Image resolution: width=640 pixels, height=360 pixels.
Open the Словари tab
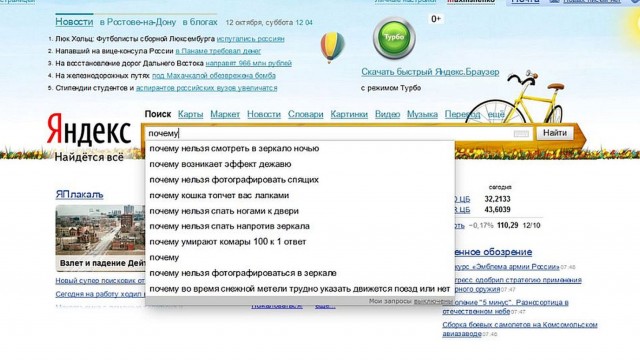pyautogui.click(x=305, y=114)
